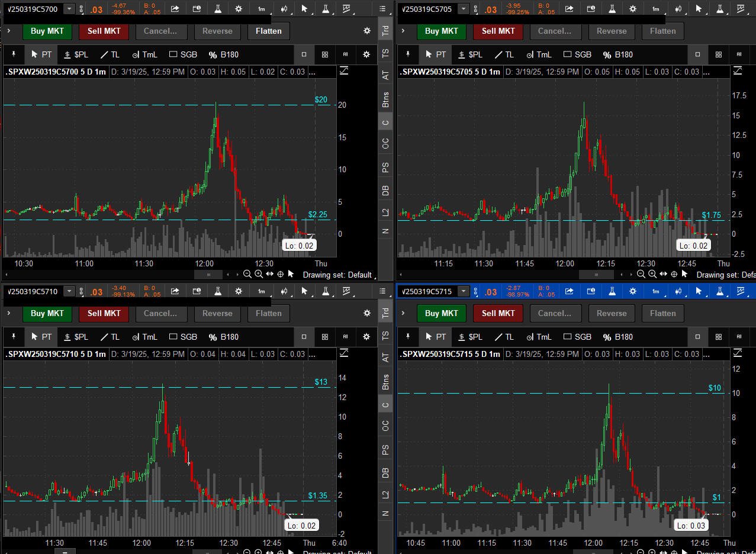
Task: Click the TmL drawing tool in the C5700 panel
Action: point(144,54)
